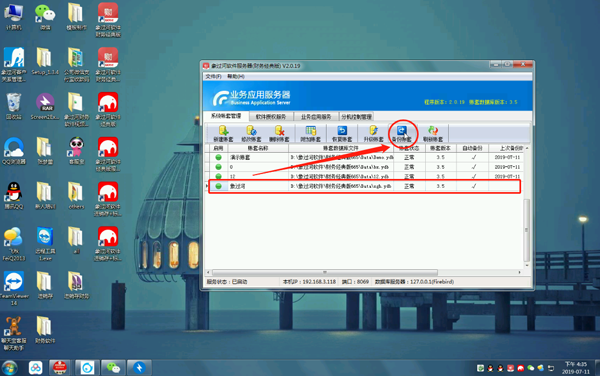Click the WeChat icon in the taskbar
This screenshot has width=600, height=376.
point(113,368)
